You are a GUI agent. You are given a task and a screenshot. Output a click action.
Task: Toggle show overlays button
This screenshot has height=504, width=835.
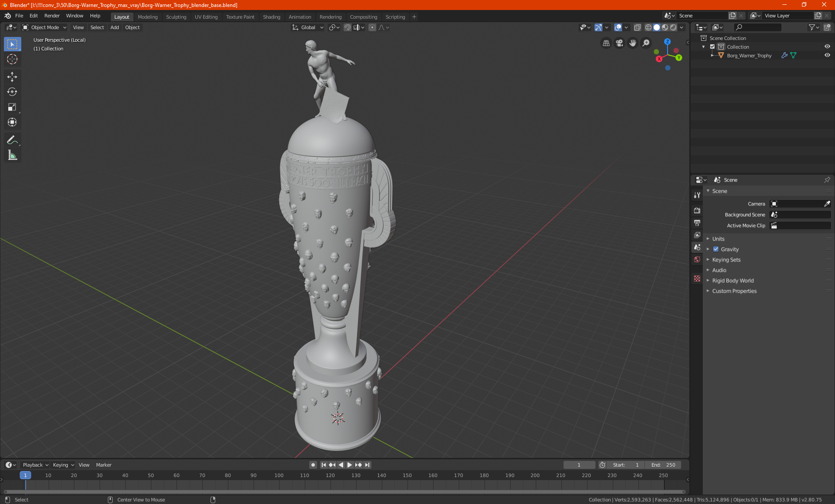click(x=618, y=27)
